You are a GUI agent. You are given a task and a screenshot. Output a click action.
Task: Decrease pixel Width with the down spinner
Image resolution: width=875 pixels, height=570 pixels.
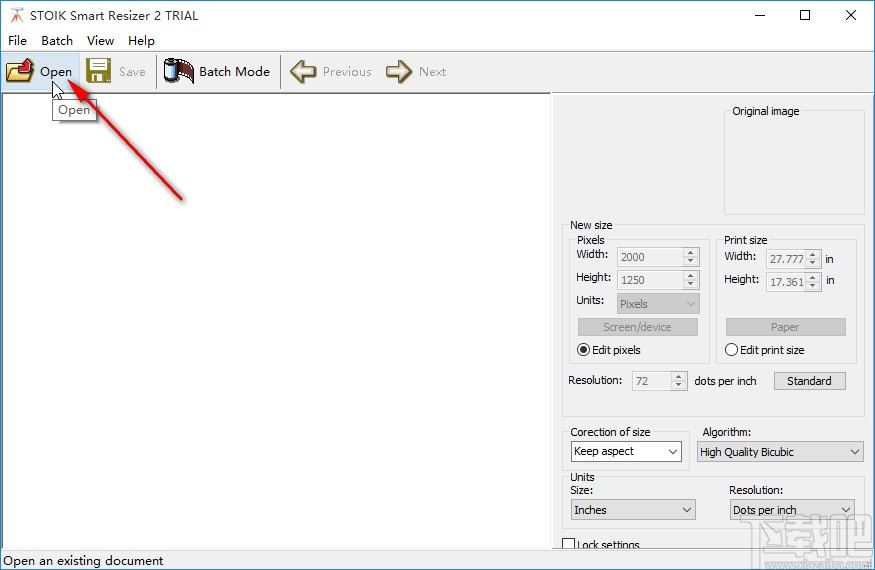point(691,261)
